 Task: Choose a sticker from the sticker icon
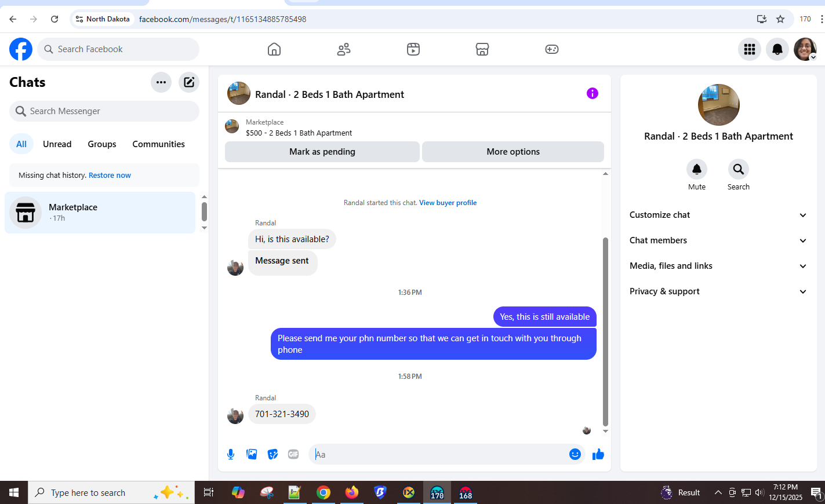[x=272, y=454]
